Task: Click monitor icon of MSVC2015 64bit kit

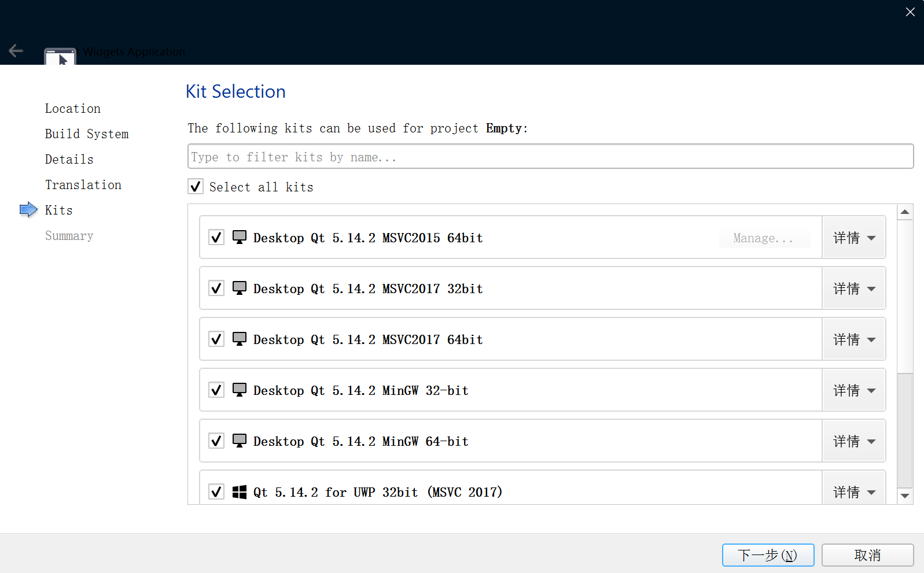Action: tap(240, 237)
